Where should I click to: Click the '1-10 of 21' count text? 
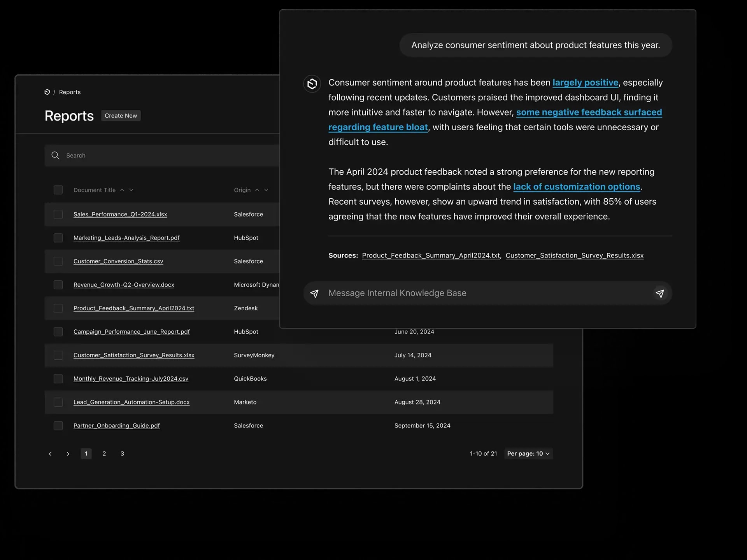(x=483, y=454)
